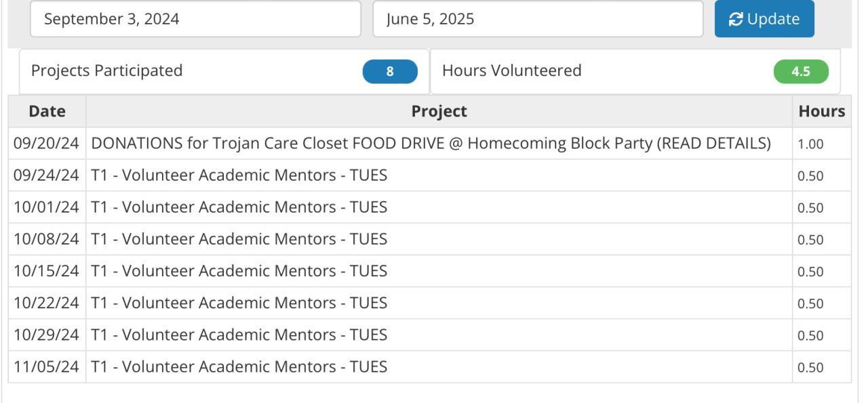This screenshot has height=403, width=868.
Task: Sort by the Date column header
Action: [x=47, y=111]
